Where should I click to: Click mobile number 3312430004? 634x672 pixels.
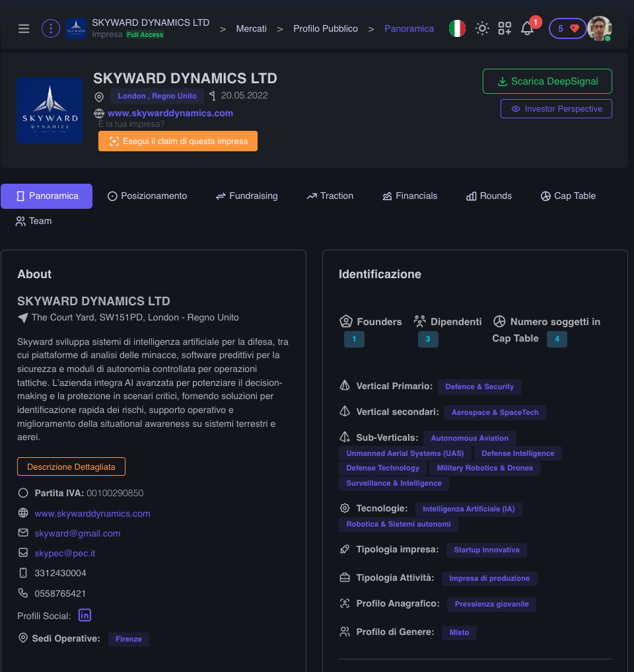pos(60,574)
